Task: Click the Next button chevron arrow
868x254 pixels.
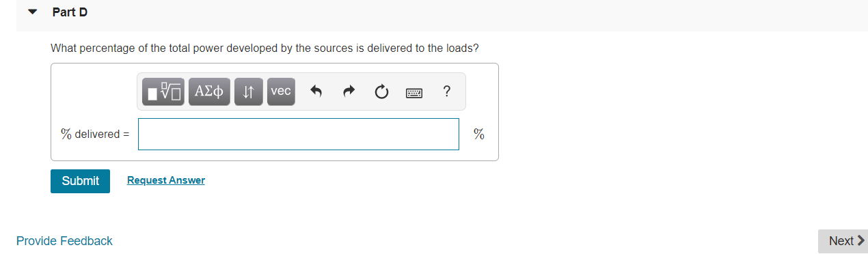Action: (x=860, y=241)
